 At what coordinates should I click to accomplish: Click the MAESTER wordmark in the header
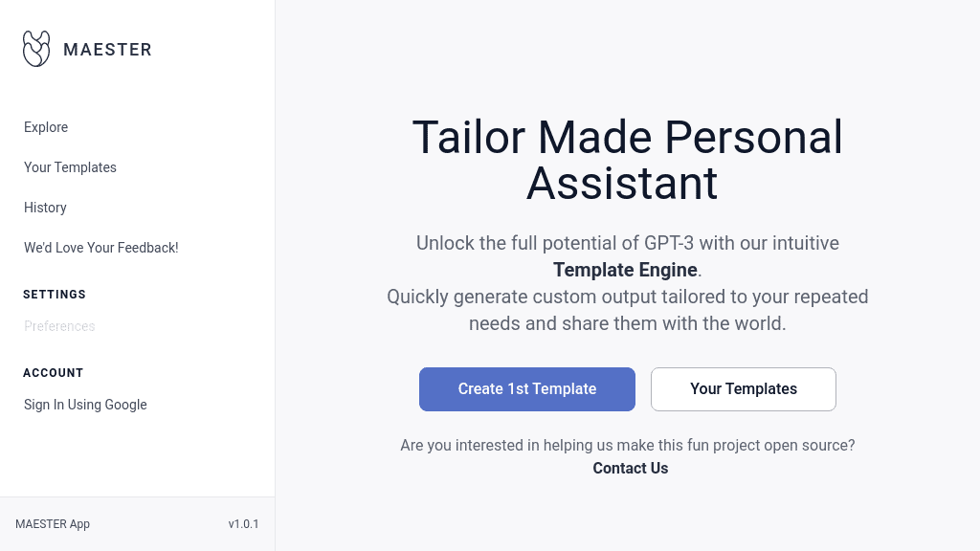(x=108, y=49)
